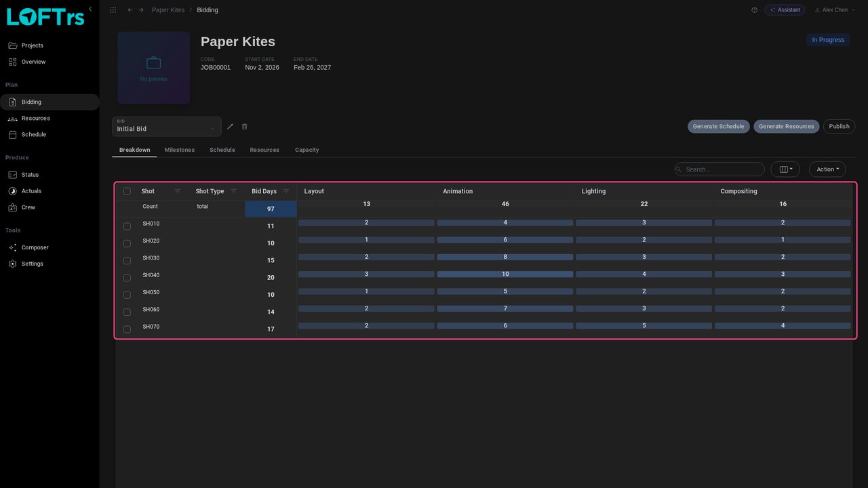The height and width of the screenshot is (488, 868).
Task: Open the help icon beside Assistant
Action: tap(754, 10)
